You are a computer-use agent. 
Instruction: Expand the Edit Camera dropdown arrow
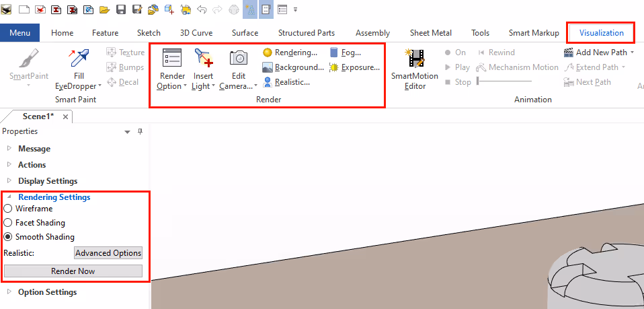(x=256, y=86)
